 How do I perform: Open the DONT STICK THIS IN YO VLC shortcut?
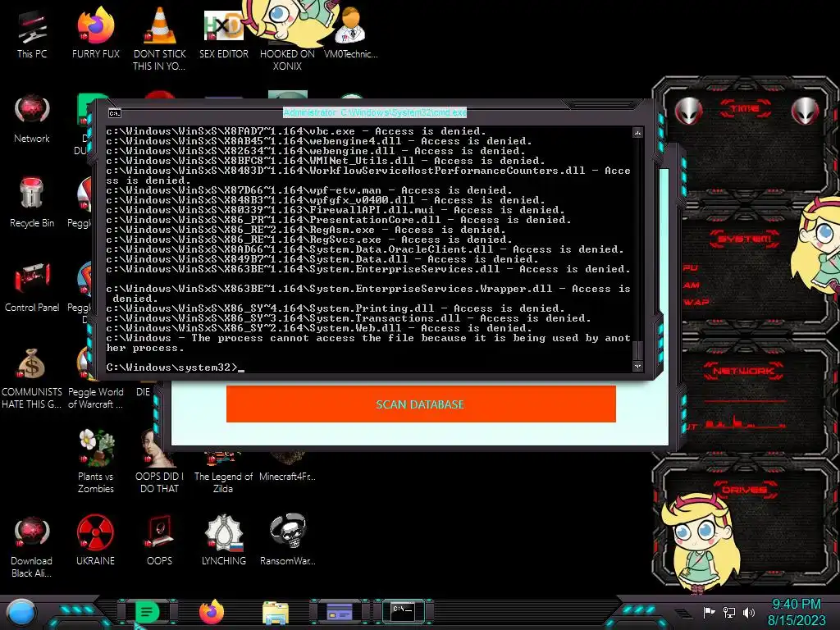[159, 39]
